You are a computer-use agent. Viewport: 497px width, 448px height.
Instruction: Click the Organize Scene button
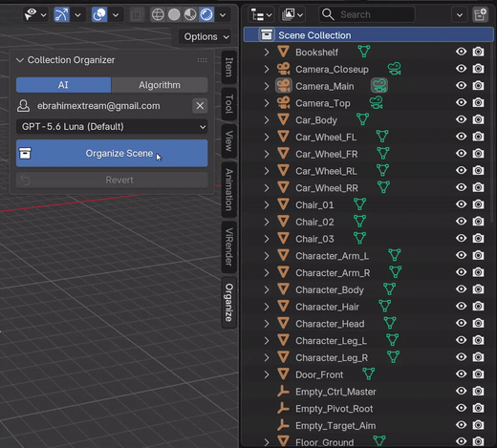[112, 153]
